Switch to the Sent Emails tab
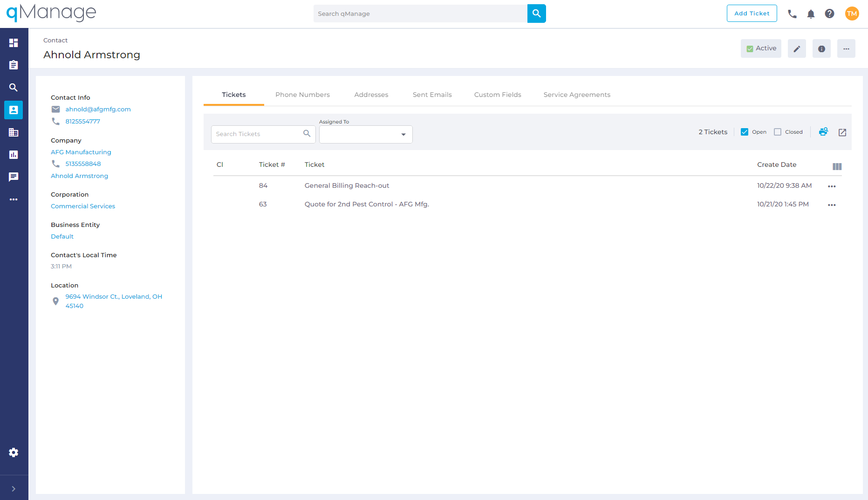 point(432,95)
